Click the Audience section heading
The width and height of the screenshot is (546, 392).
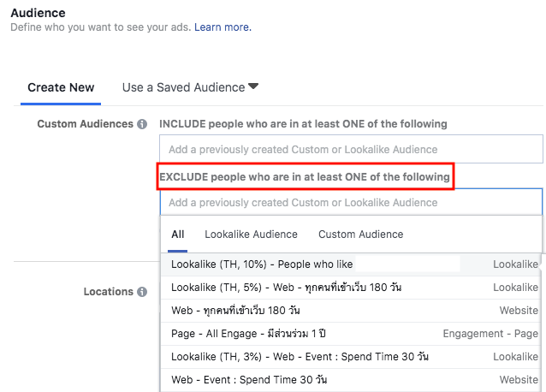click(x=38, y=13)
